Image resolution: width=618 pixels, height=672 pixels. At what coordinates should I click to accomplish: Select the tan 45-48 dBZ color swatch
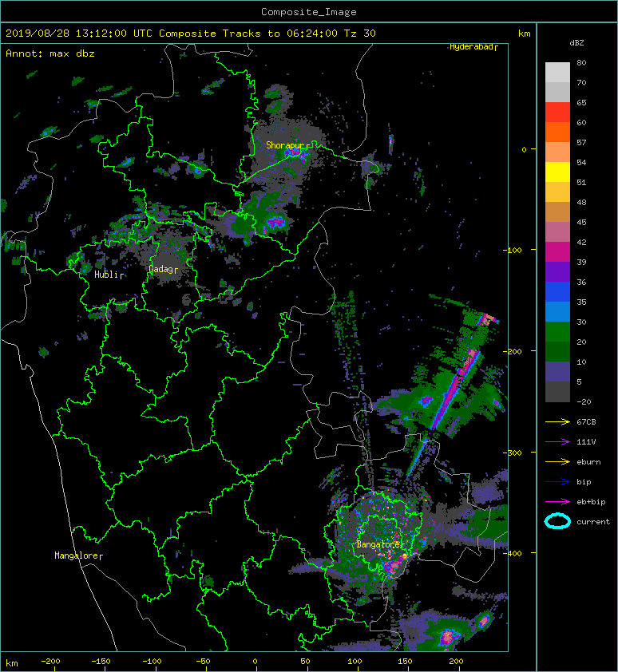(x=557, y=212)
